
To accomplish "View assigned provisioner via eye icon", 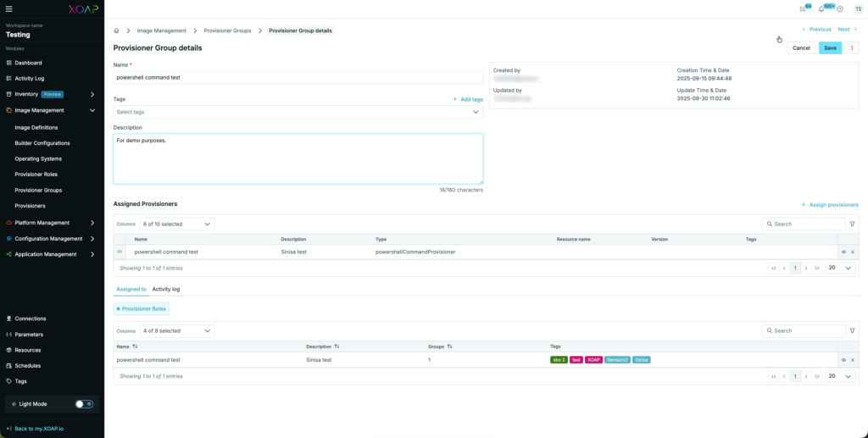I will coord(843,252).
